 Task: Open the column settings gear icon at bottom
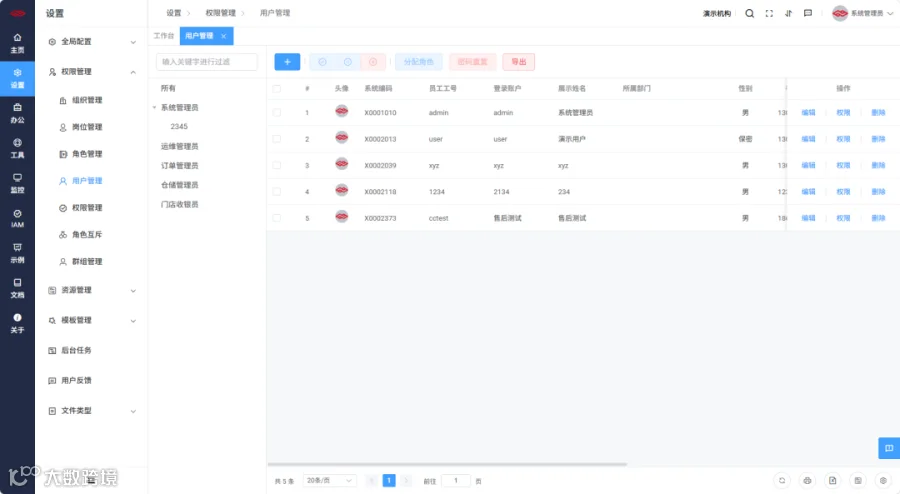click(883, 481)
